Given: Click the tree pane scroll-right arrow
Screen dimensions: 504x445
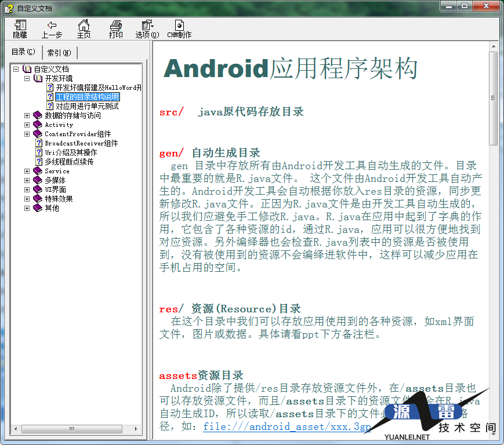Looking at the screenshot, I should click(136, 429).
